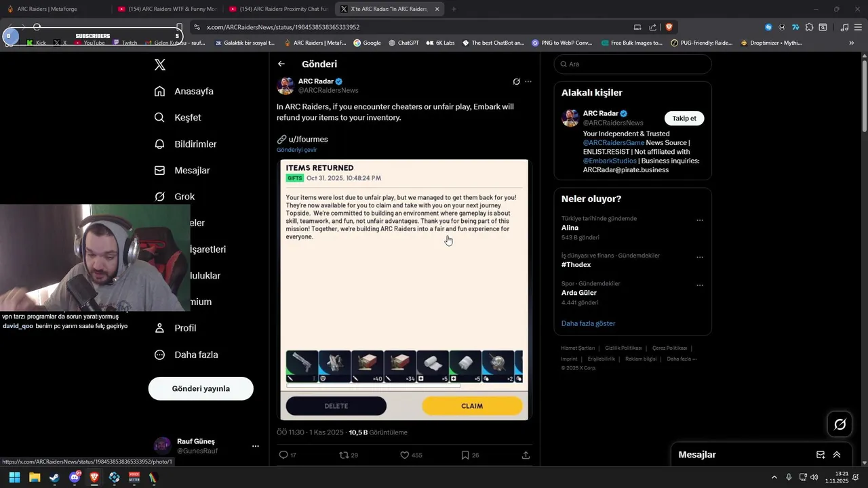The image size is (868, 488).
Task: Open Keşfet from the sidebar
Action: pyautogui.click(x=178, y=117)
